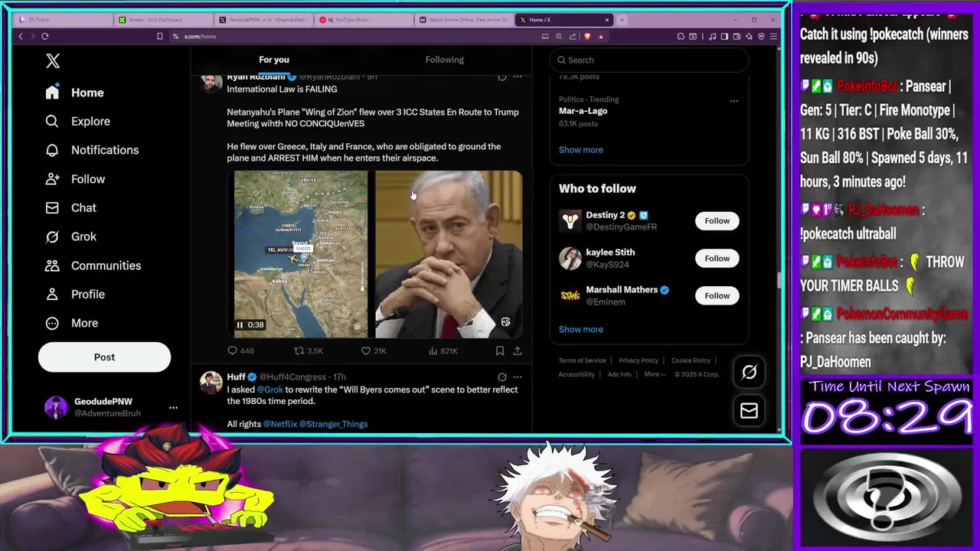The height and width of the screenshot is (551, 980).
Task: Open Communities in the sidebar
Action: point(93,266)
